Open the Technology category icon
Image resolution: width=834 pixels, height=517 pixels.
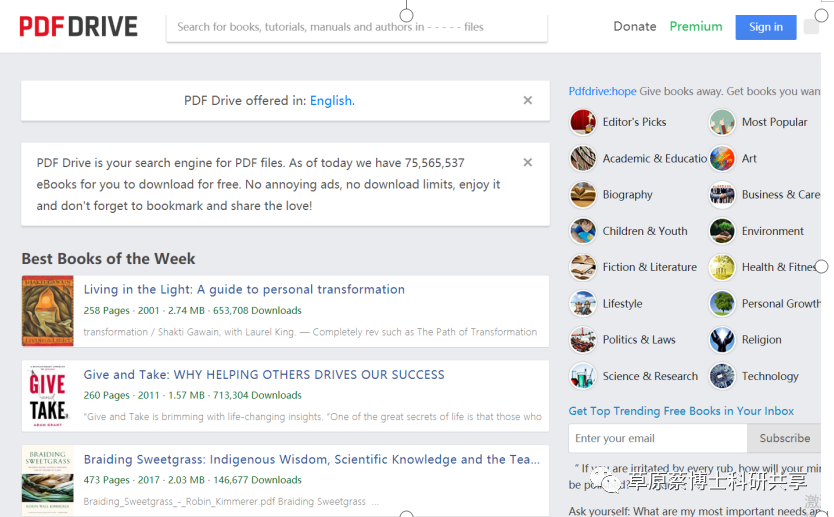pyautogui.click(x=722, y=376)
